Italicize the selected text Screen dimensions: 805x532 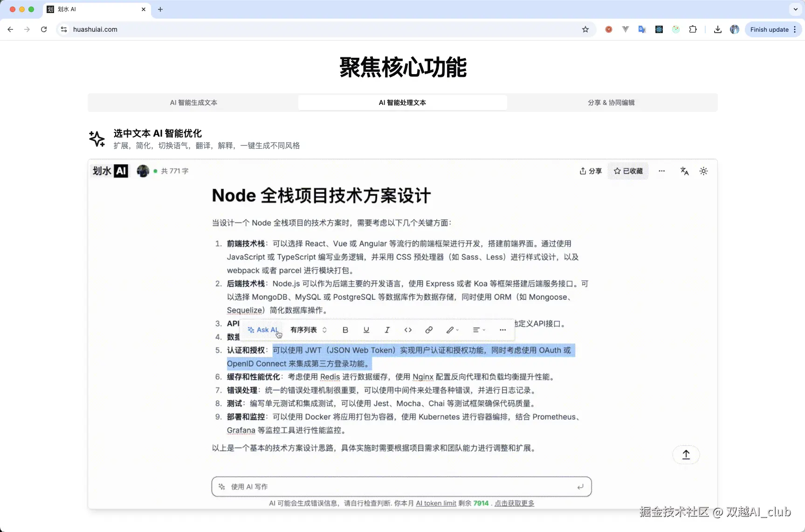387,330
